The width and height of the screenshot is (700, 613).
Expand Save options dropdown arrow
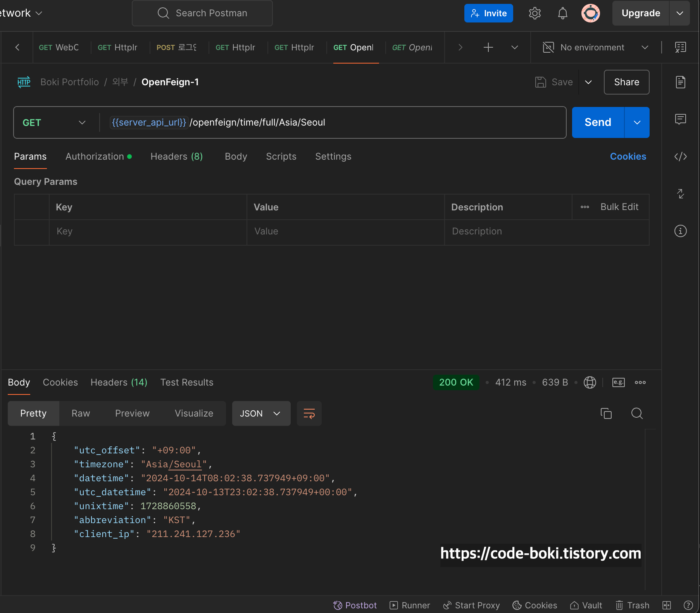[588, 82]
